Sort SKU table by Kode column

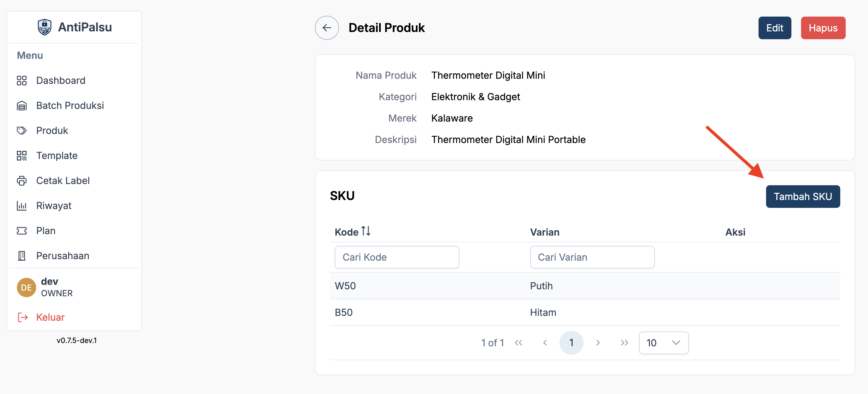tap(366, 232)
